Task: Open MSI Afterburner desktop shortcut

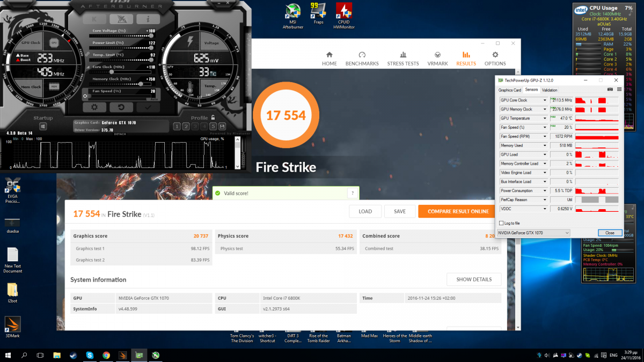Action: tap(293, 16)
